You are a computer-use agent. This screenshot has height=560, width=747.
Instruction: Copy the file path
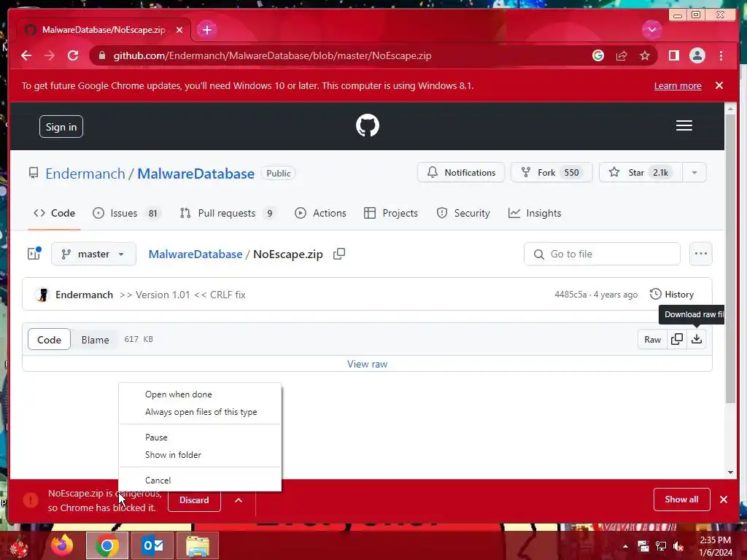(339, 254)
